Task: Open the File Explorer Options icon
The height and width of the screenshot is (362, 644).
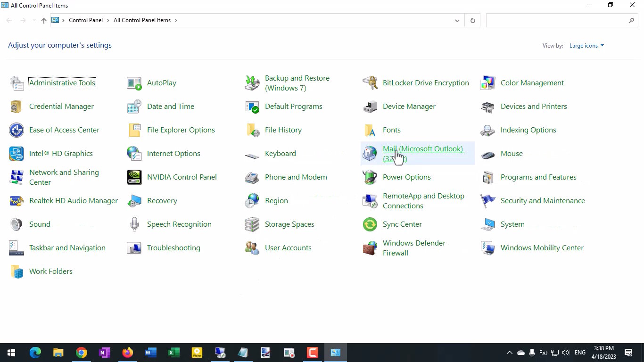Action: pos(134,130)
